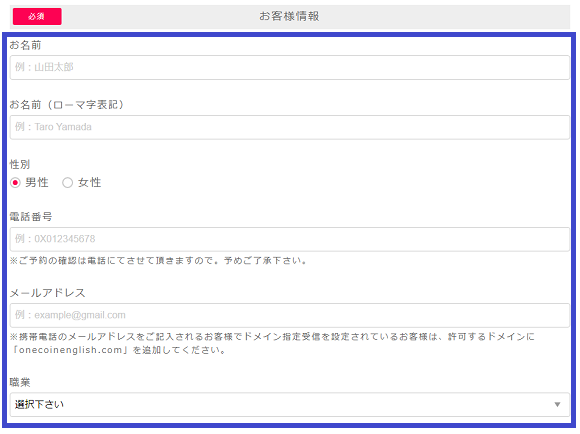
Task: Click the メールアドレス label
Action: 48,293
